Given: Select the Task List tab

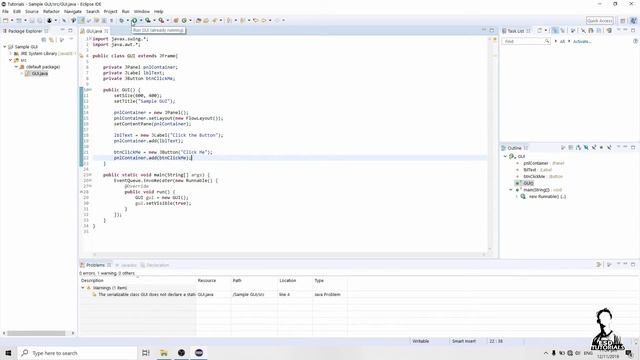Looking at the screenshot, I should [516, 31].
